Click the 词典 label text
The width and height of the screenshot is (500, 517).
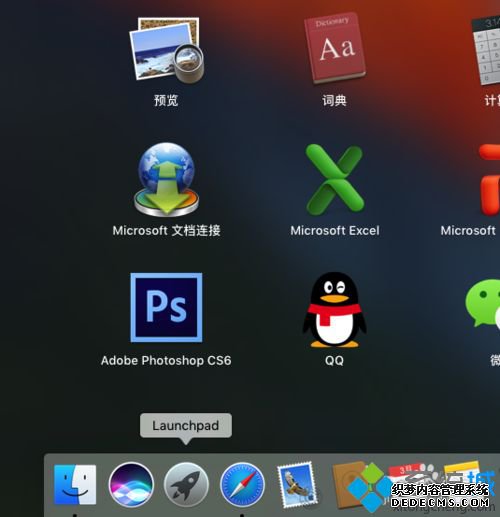pos(334,100)
